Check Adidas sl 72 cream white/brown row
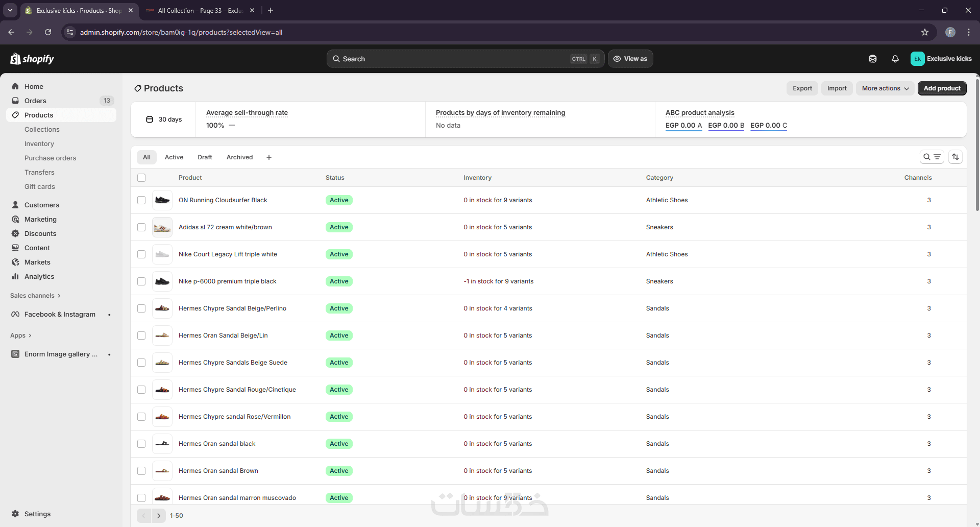The image size is (980, 527). (x=141, y=227)
